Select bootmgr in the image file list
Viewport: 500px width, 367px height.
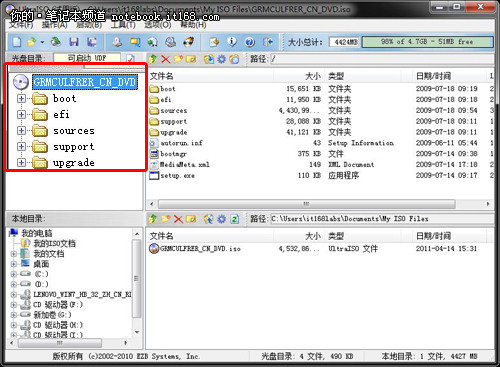click(x=173, y=154)
